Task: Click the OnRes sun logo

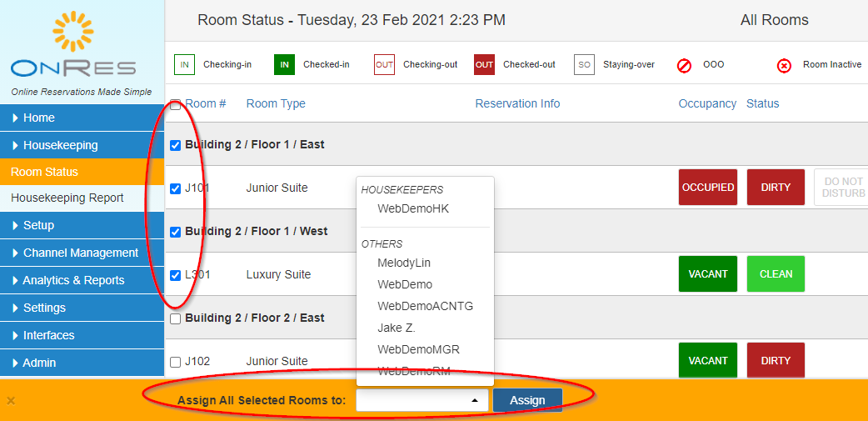Action: (x=80, y=32)
